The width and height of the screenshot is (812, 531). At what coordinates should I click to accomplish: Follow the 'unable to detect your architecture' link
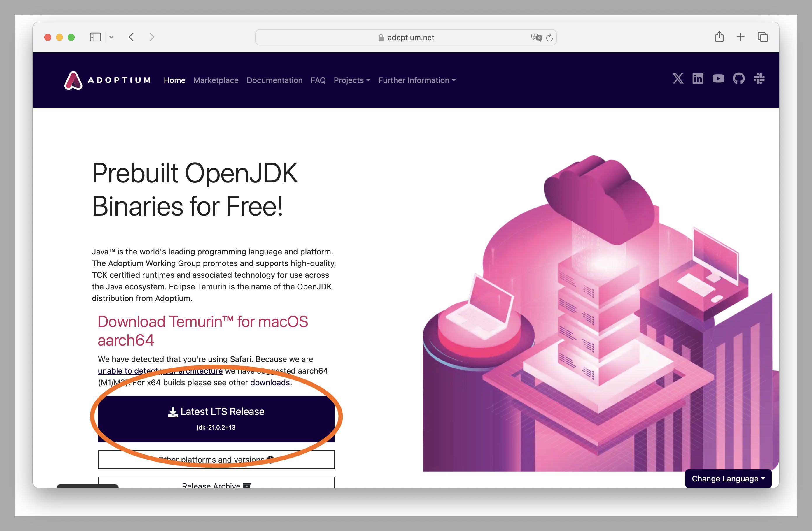tap(160, 371)
